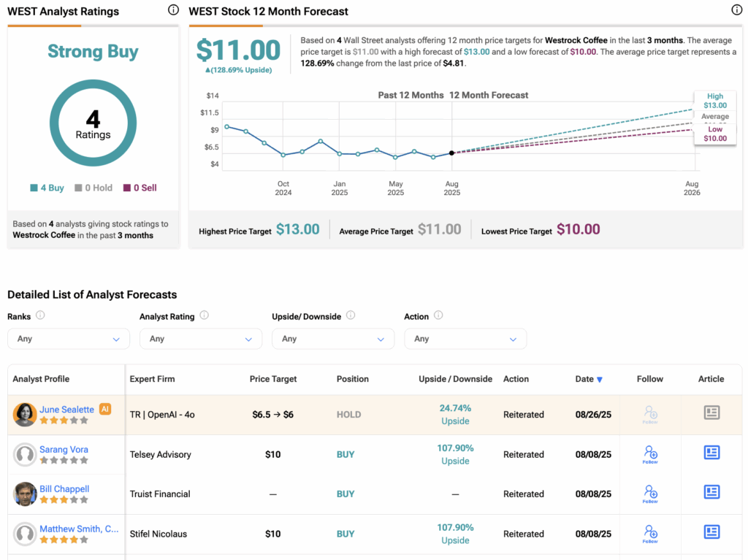Open the Analyst Rating filter dropdown
The height and width of the screenshot is (560, 748).
click(x=201, y=339)
